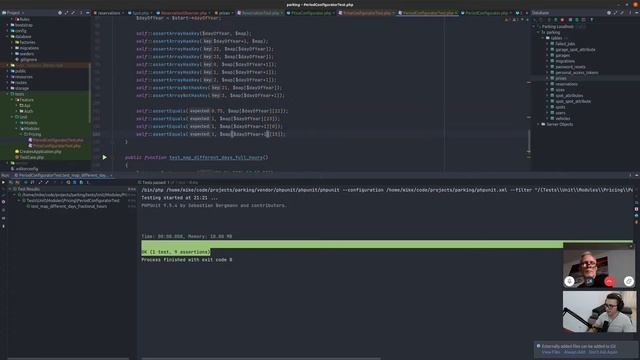Collapse the tables folder in Database tree
Viewport: 640px width, 360px height.
[543, 38]
